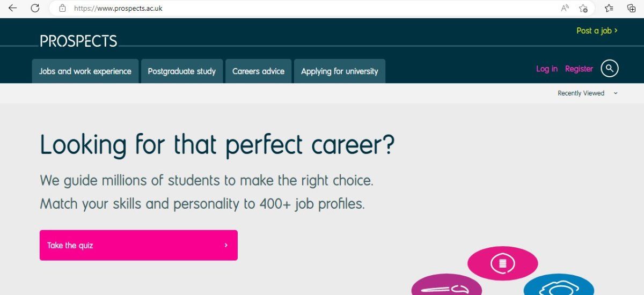Click the blue oval camera icon
Screen dimensions: 644x295
[x=559, y=287]
